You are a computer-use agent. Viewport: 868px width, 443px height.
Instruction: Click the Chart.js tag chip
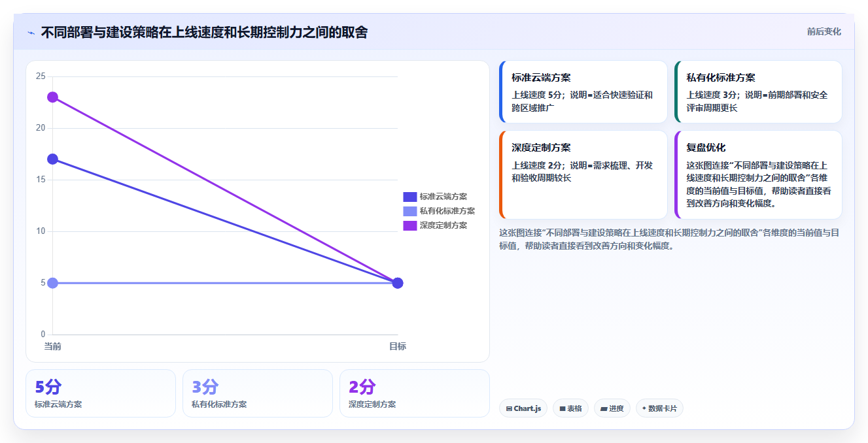click(523, 408)
